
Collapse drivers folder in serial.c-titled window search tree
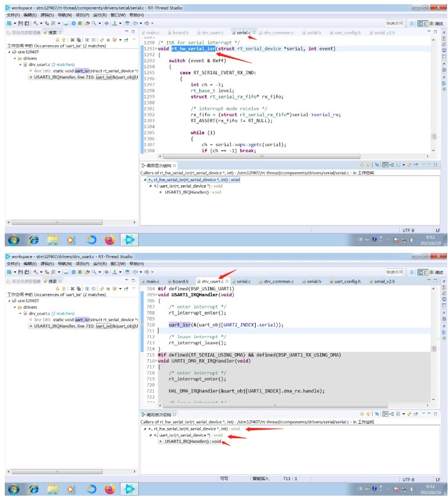15,58
